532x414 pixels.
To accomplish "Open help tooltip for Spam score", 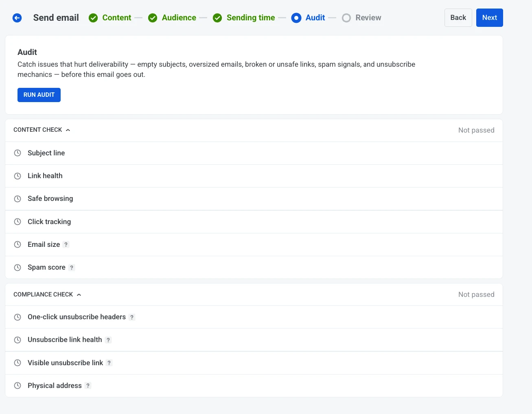I will pos(72,268).
